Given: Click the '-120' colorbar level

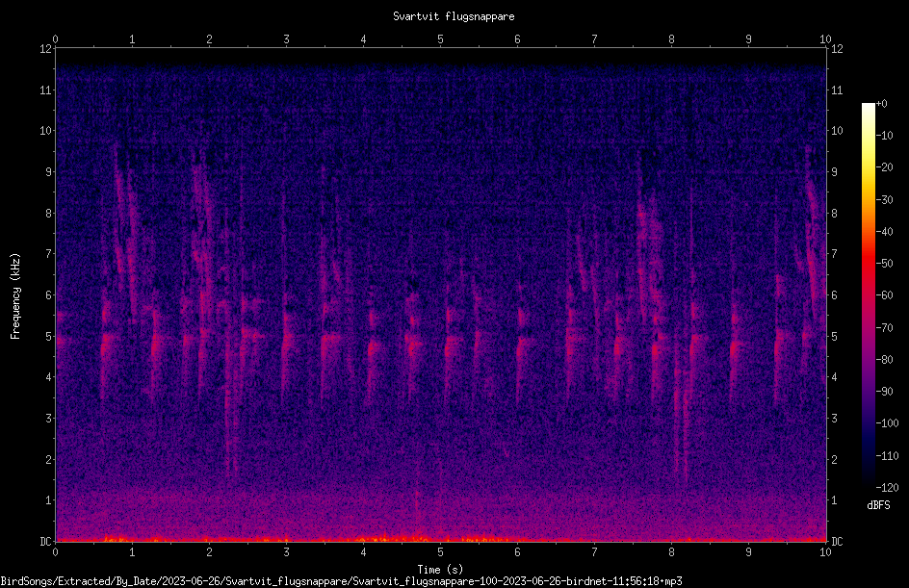Looking at the screenshot, I should coord(887,488).
